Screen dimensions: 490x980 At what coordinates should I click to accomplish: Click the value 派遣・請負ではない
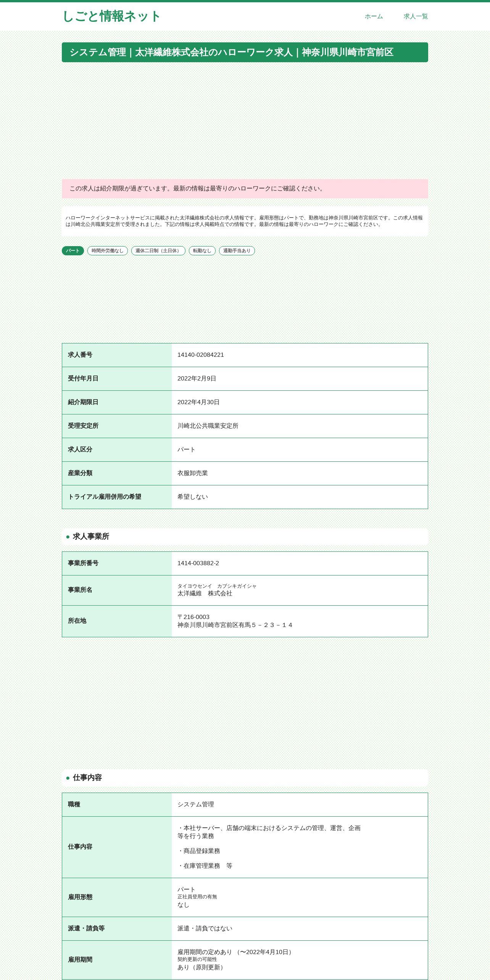pyautogui.click(x=205, y=928)
